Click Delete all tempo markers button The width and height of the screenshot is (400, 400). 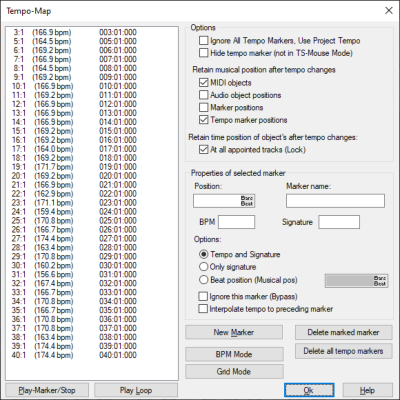(x=343, y=351)
